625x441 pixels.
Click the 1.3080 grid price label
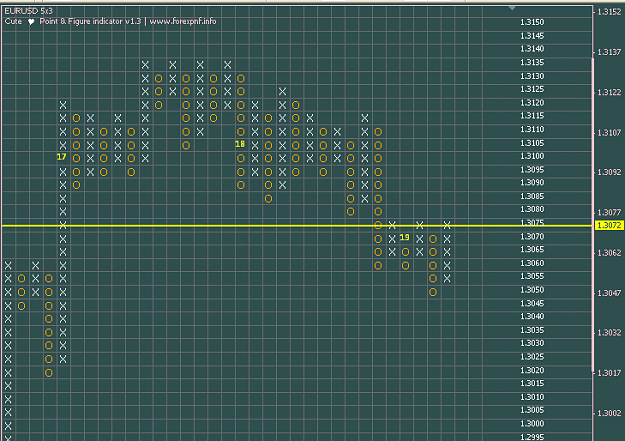click(532, 209)
